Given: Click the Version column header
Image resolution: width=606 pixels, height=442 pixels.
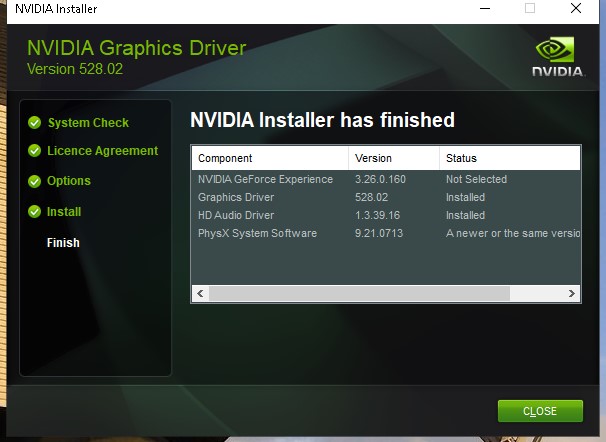Looking at the screenshot, I should coord(393,158).
